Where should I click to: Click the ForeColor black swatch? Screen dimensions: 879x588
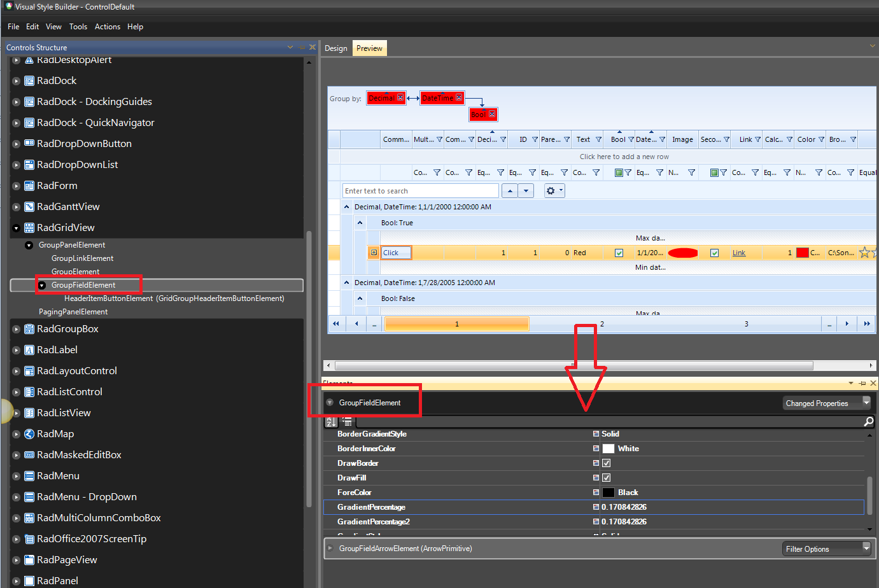(608, 493)
